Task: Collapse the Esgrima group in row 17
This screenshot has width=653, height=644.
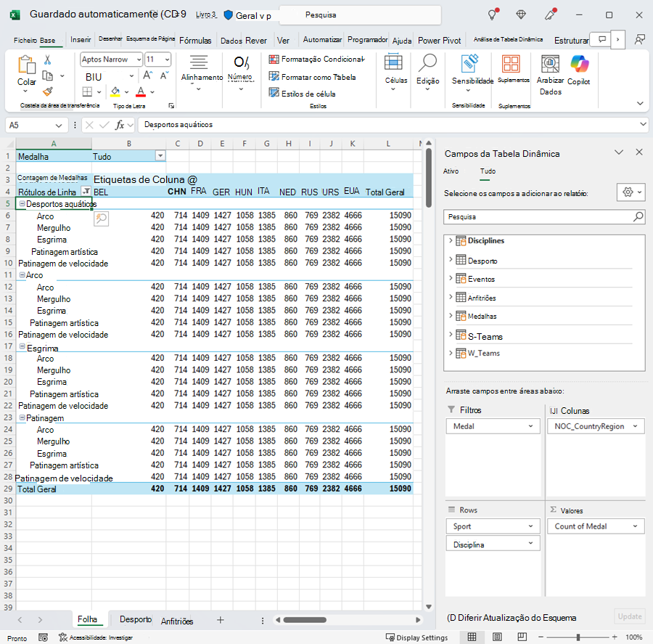Action: tap(22, 346)
